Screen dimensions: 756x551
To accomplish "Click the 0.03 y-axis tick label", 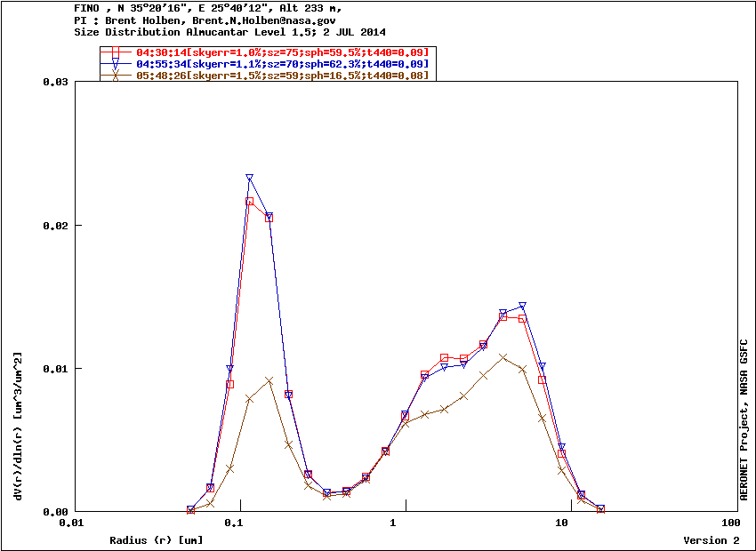I will coord(55,82).
